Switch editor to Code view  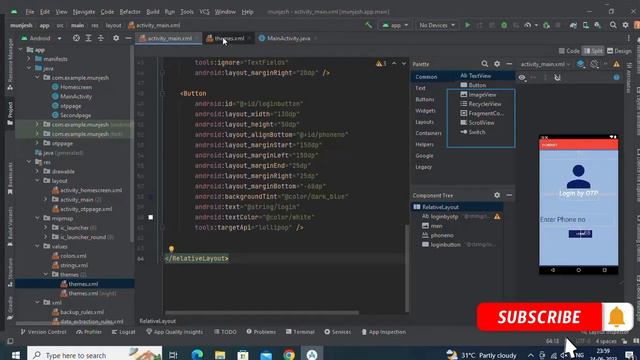click(569, 51)
